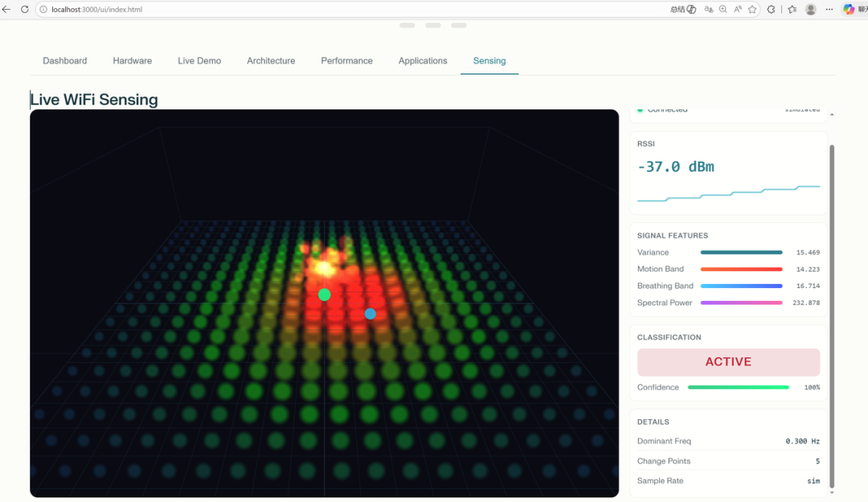Image resolution: width=868 pixels, height=502 pixels.
Task: Click the Variance value 15.469
Action: pos(808,253)
